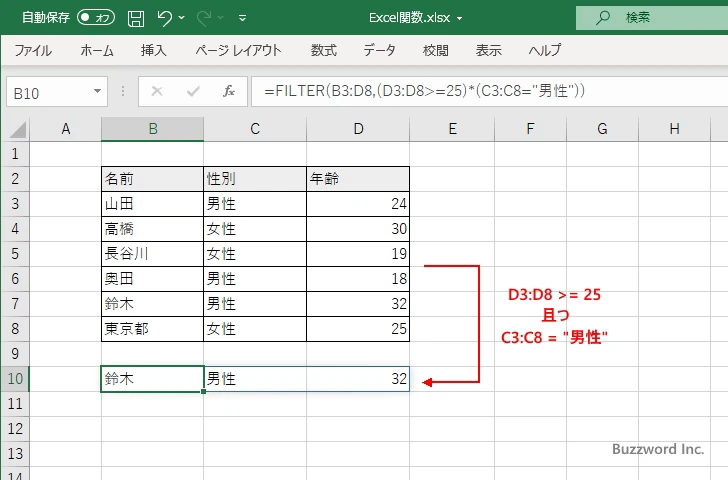728x480 pixels.
Task: Open the Undo history dropdown arrow
Action: click(x=185, y=17)
